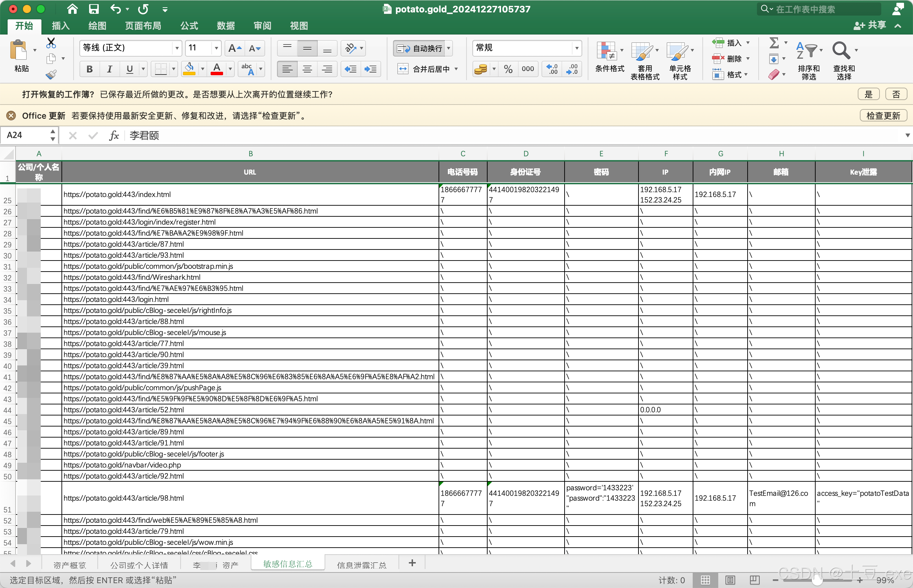Decrease decimal places
The height and width of the screenshot is (588, 913).
572,69
